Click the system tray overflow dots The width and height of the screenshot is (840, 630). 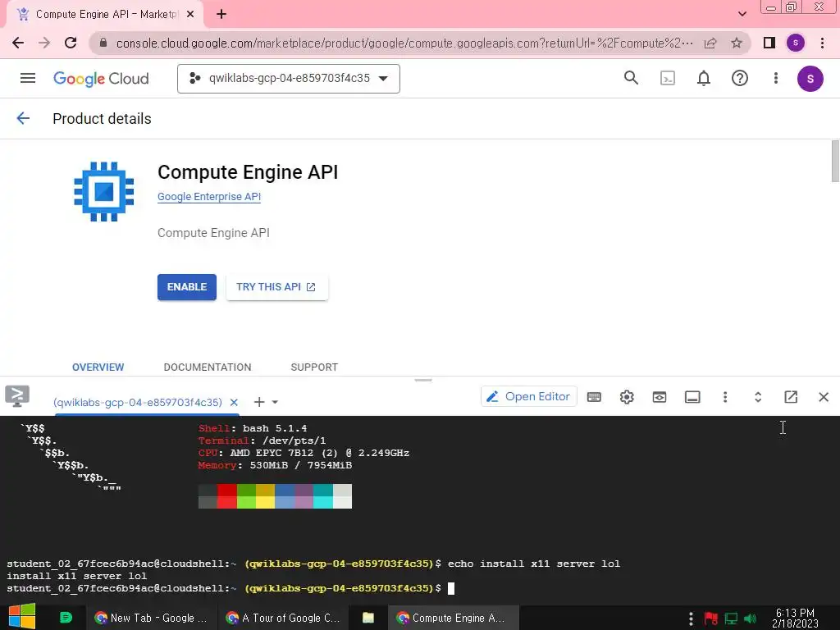click(691, 619)
